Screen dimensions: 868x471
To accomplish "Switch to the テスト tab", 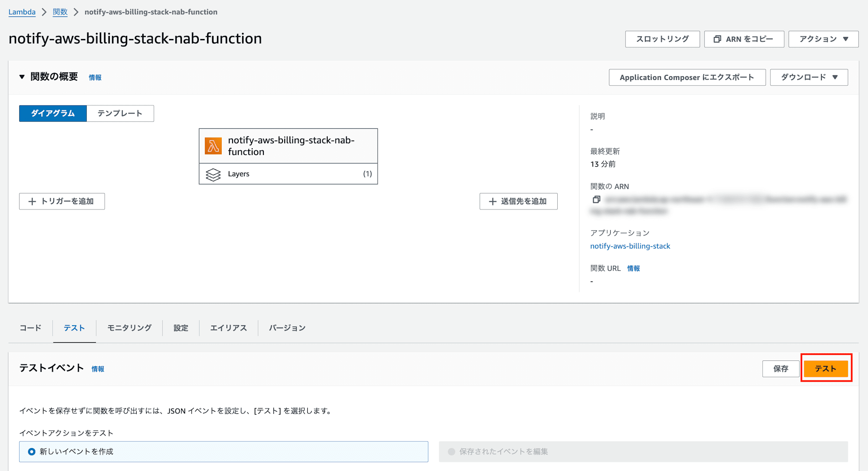I will click(74, 328).
